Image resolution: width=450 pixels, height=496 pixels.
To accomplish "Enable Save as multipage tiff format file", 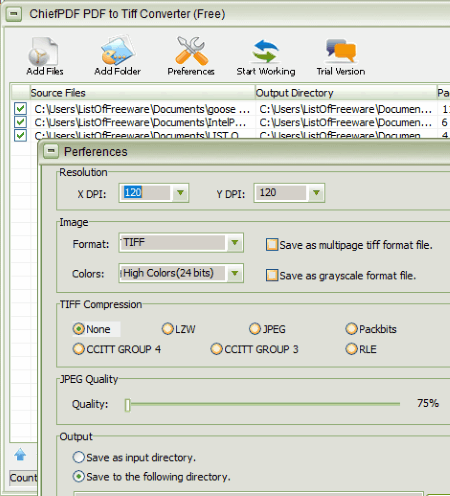I will [272, 245].
